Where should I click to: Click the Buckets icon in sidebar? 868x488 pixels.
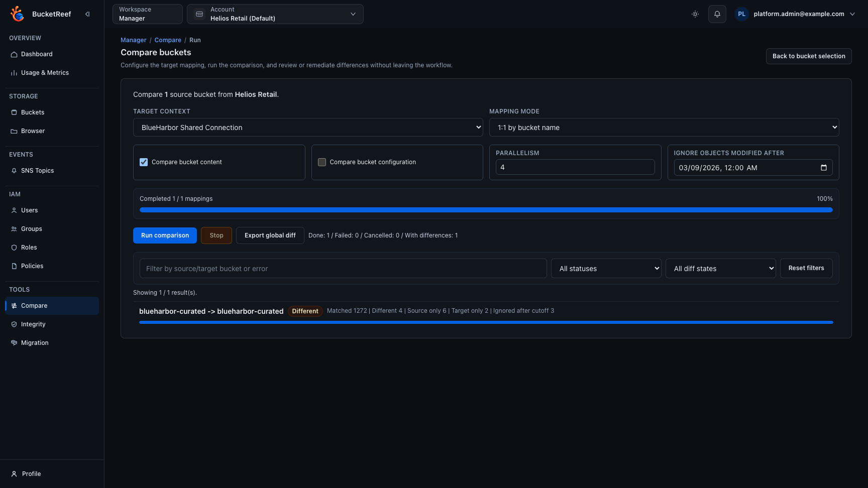click(x=14, y=112)
